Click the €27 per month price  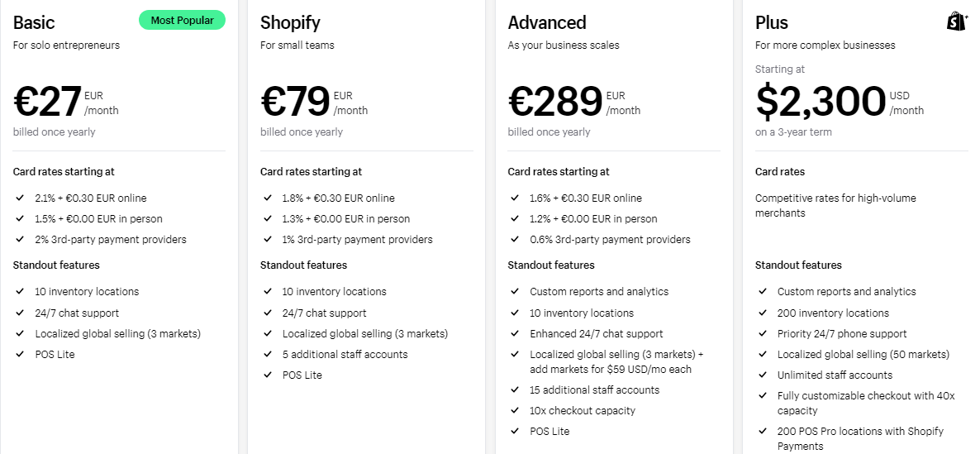coord(48,102)
